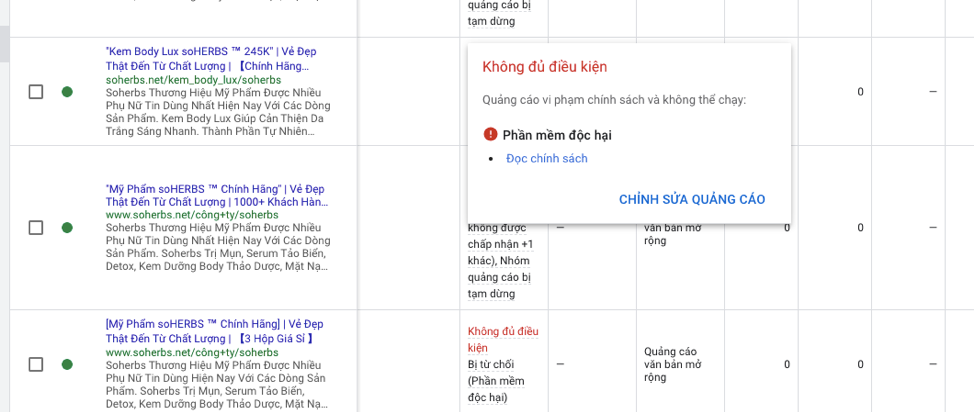Screen dimensions: 974x412
Task: Open the [Mỹ Phẩm soHERBS Chính Hãng] bracketed headline
Action: tap(215, 331)
